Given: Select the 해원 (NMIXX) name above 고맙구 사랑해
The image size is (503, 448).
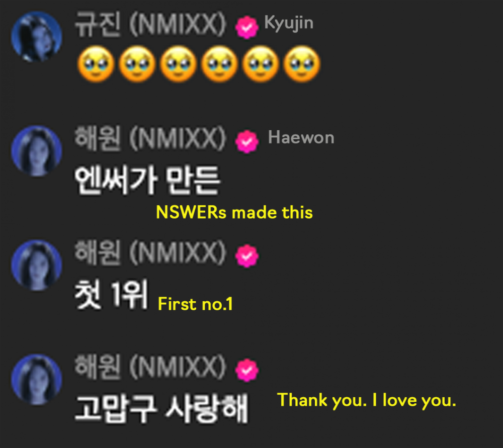Looking at the screenshot, I should tap(151, 368).
